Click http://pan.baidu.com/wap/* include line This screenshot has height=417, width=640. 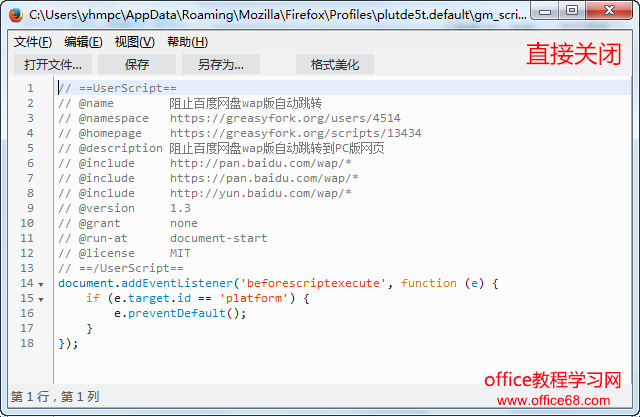tap(260, 163)
